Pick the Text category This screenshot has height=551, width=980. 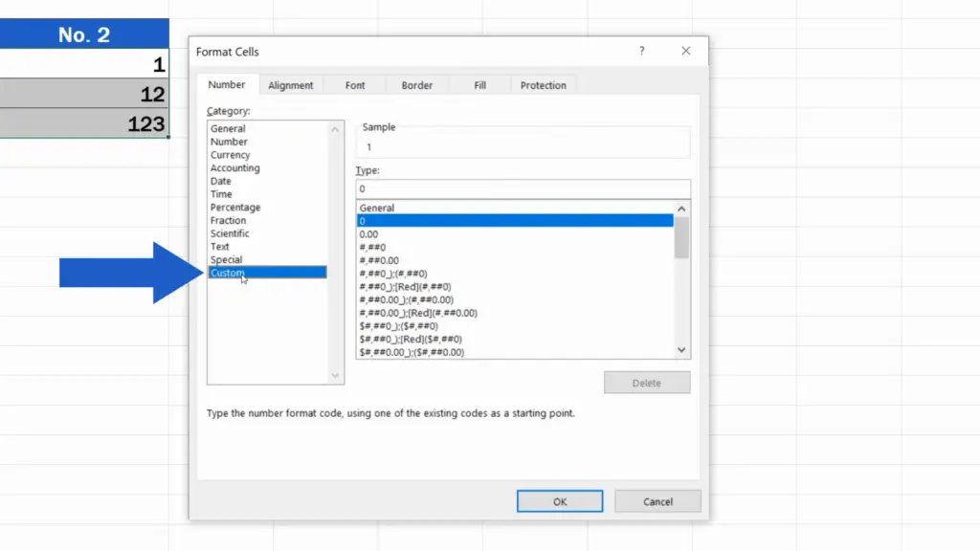(220, 247)
